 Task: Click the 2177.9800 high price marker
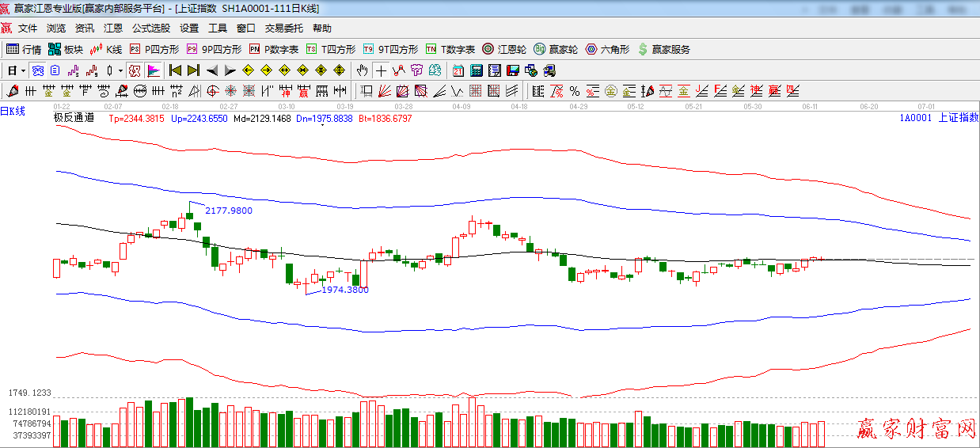(x=228, y=211)
